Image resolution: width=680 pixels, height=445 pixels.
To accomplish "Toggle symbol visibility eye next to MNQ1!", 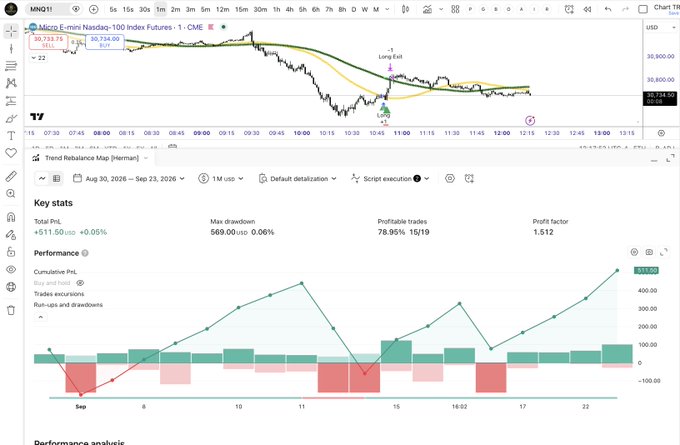I will [76, 9].
